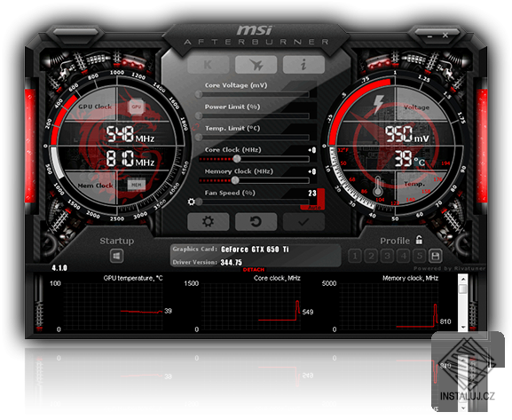512x420 pixels.
Task: Click the GPU chip icon in gauge
Action: (x=136, y=107)
